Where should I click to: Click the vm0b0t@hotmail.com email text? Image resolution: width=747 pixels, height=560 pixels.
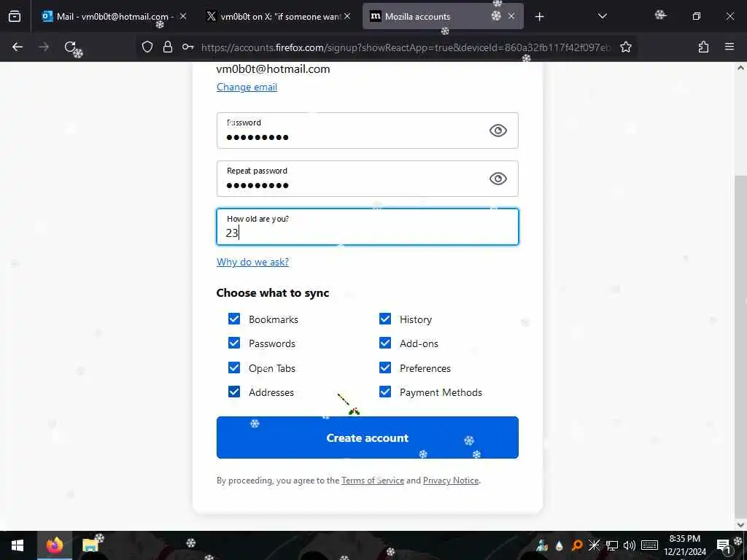[x=273, y=69]
